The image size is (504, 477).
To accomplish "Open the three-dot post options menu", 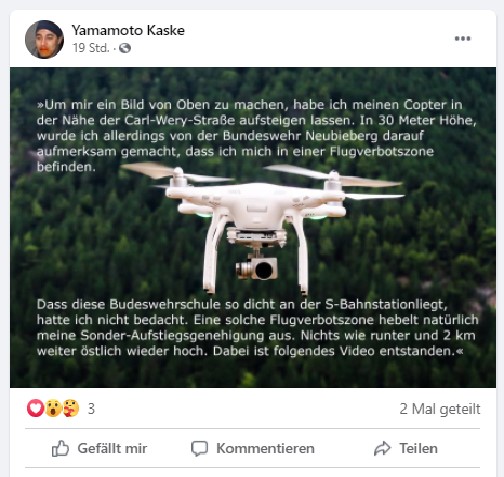I will coord(463,38).
